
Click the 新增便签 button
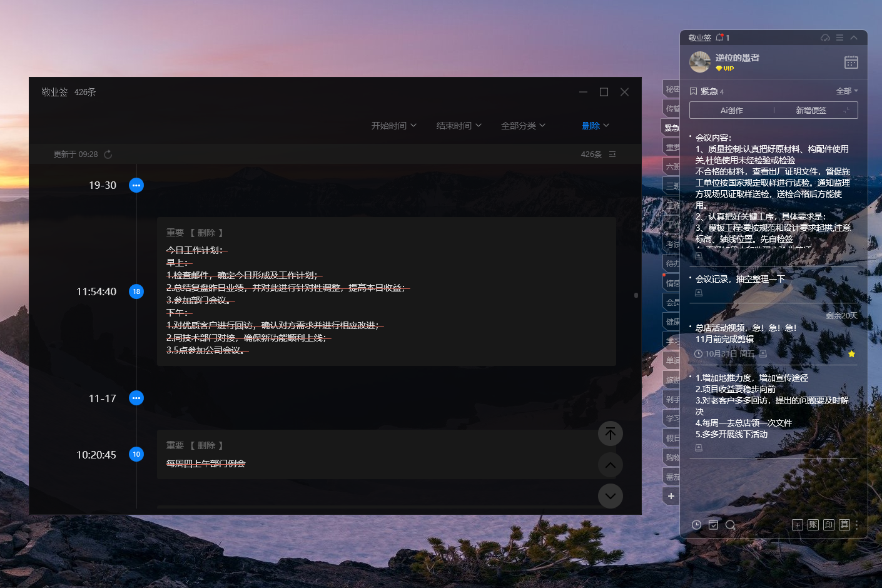[811, 111]
